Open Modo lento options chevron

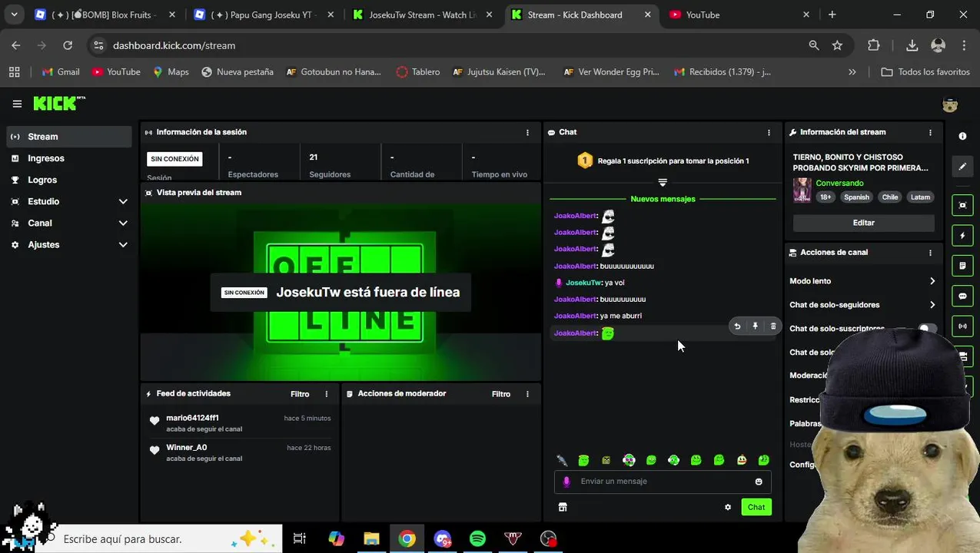932,281
